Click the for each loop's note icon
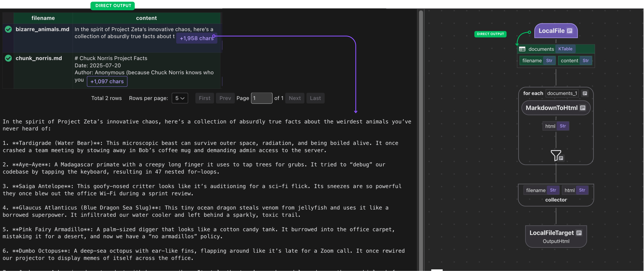Image resolution: width=644 pixels, height=271 pixels. pyautogui.click(x=585, y=93)
